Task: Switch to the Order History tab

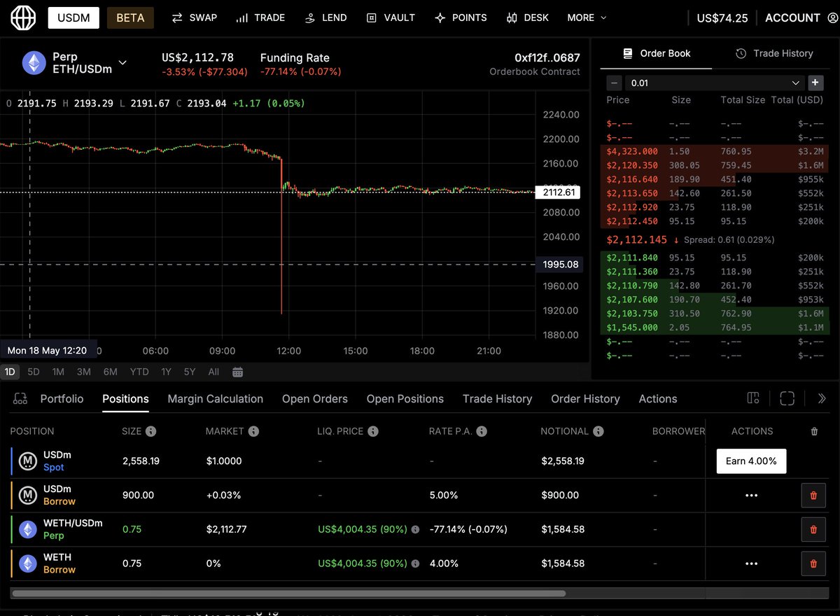Action: click(x=585, y=399)
